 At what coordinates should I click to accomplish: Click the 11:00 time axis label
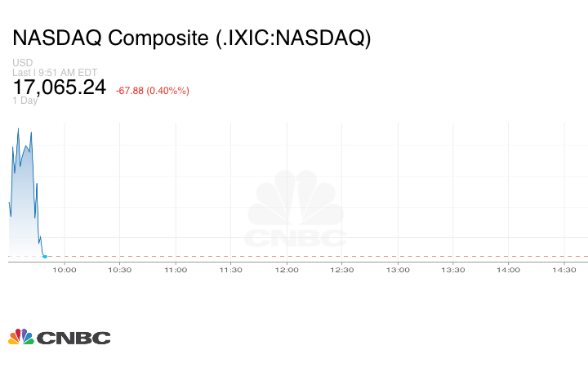pyautogui.click(x=176, y=270)
